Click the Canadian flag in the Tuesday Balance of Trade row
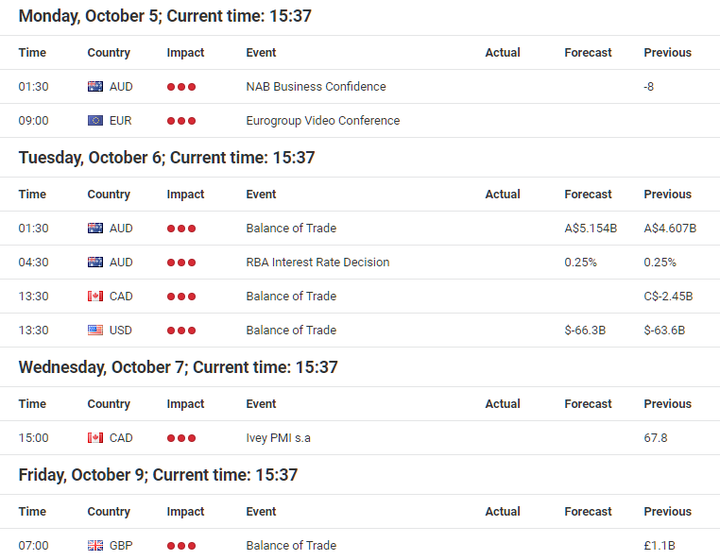This screenshot has width=720, height=560. tap(95, 297)
